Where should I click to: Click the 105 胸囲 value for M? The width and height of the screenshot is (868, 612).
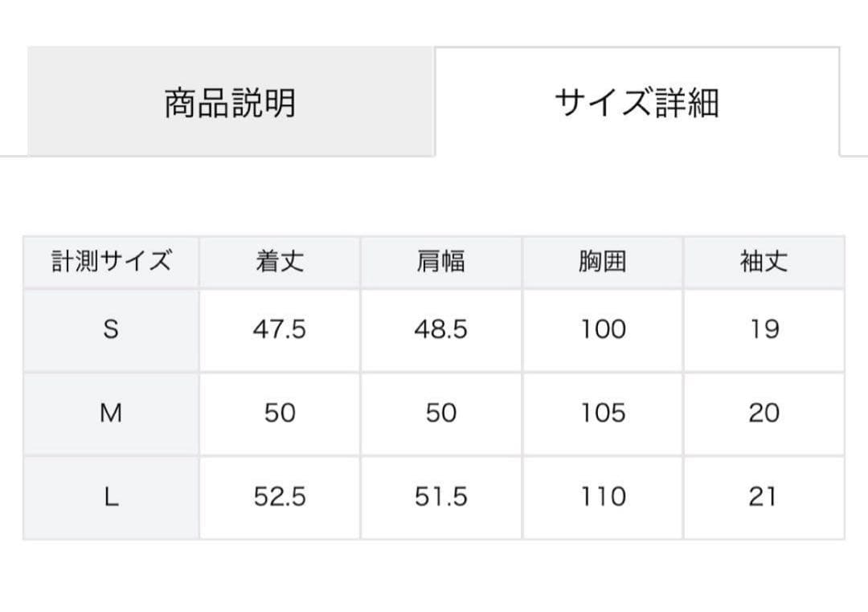pyautogui.click(x=603, y=414)
